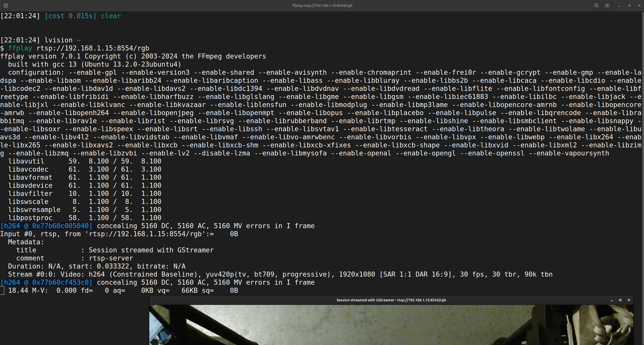Open a new terminal tab

(6, 5)
